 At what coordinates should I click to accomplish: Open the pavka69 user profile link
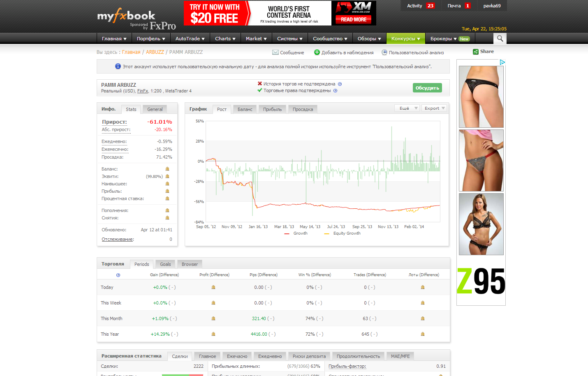coord(492,6)
